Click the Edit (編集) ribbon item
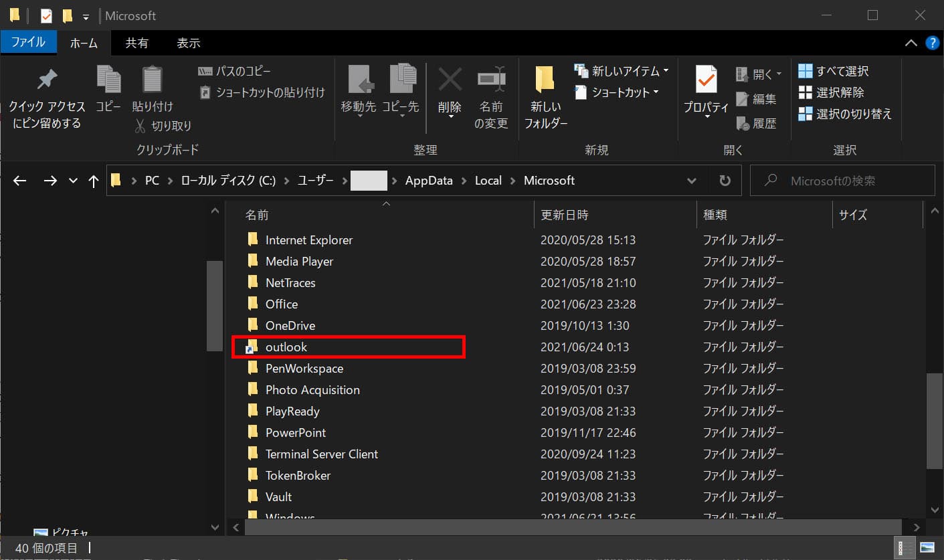 click(757, 99)
